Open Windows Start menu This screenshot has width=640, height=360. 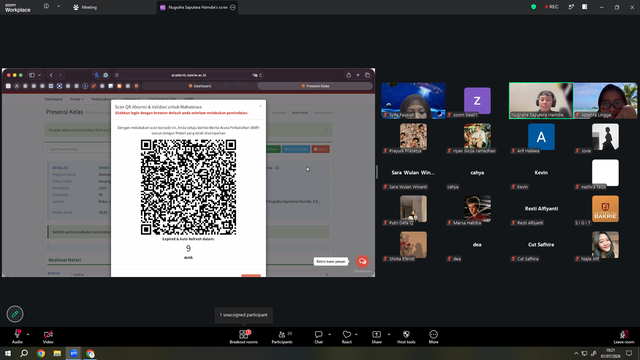coord(8,353)
